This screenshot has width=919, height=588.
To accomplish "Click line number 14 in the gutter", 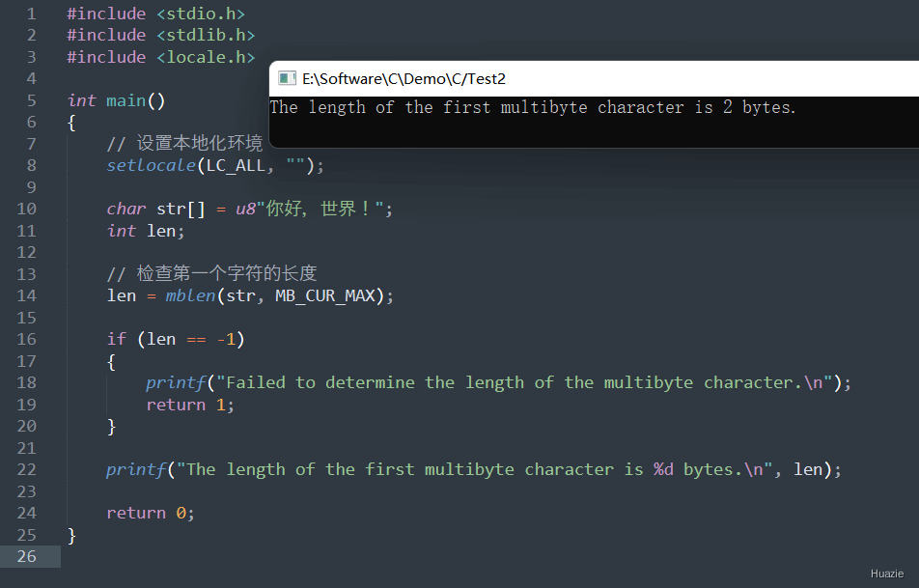I will (26, 295).
